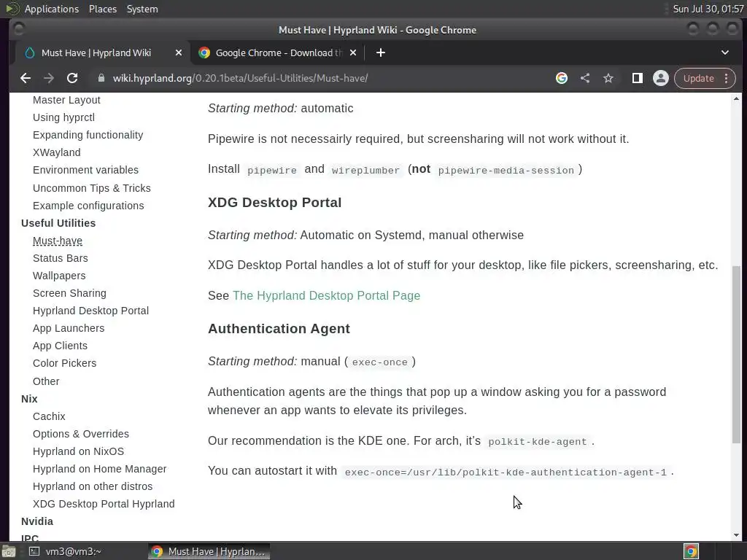Open XDG Desktop Portal Hyprland sidebar link
Viewport: 747px width, 560px height.
pos(104,504)
